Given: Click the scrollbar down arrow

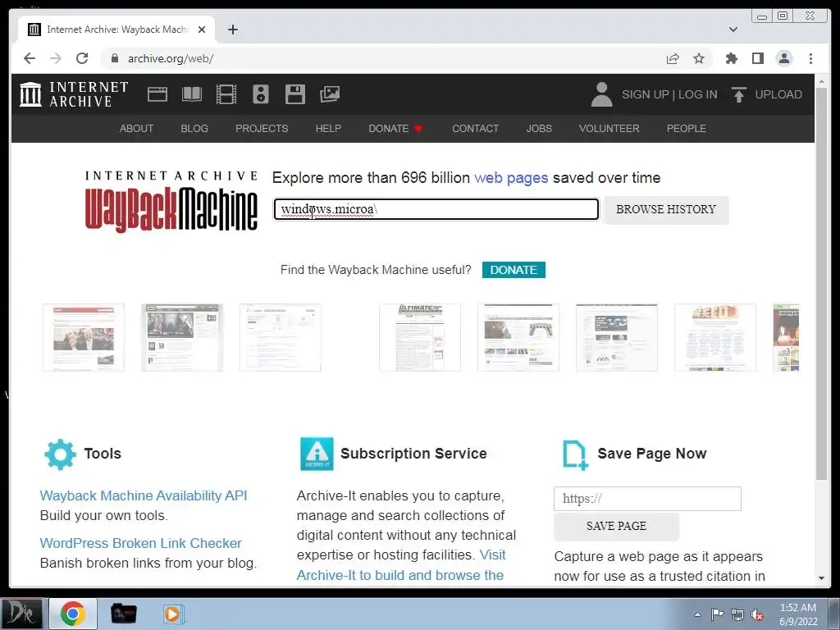Looking at the screenshot, I should tap(821, 578).
